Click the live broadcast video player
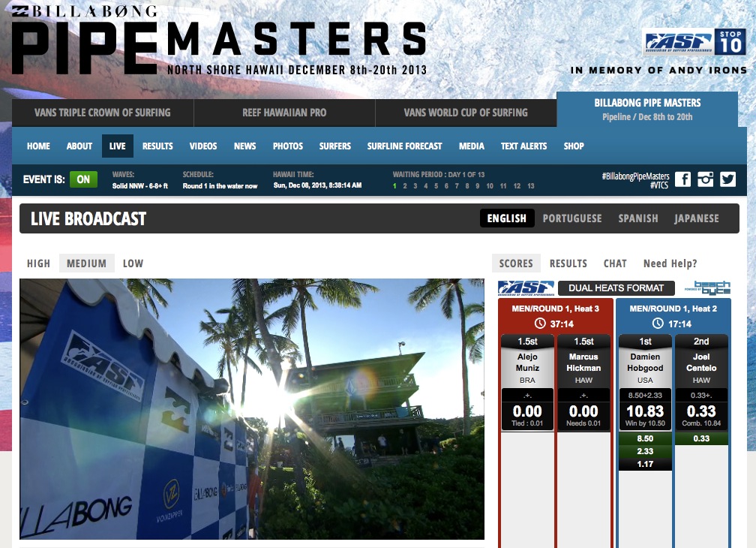Viewport: 756px width, 548px height. tap(252, 409)
